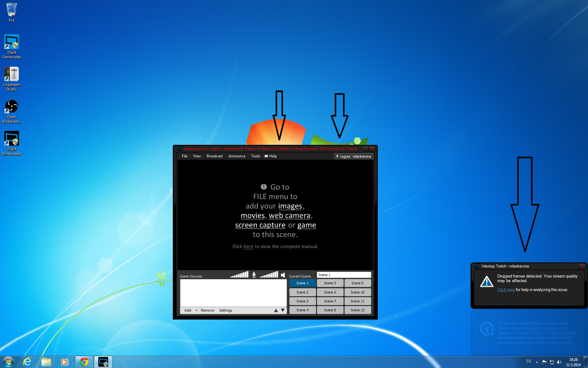Click 'Click here' link in warning
The height and width of the screenshot is (368, 588).
506,290
